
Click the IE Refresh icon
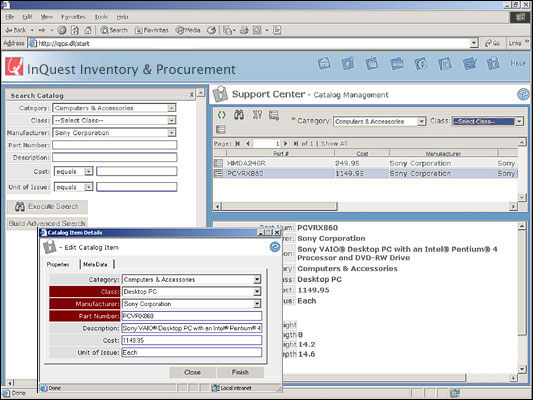tap(75, 30)
